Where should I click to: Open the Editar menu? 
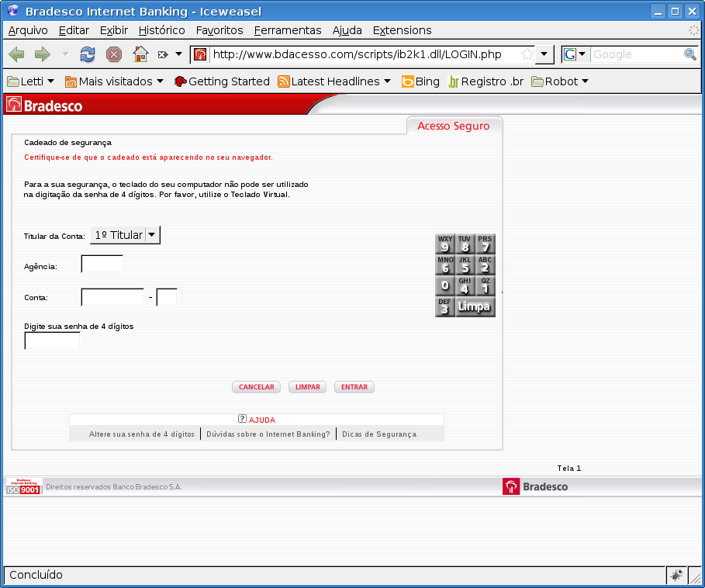pos(74,30)
